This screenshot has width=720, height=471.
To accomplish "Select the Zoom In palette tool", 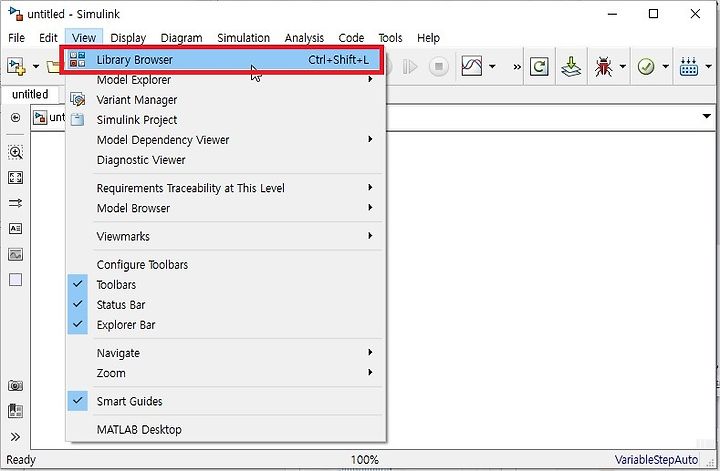I will click(16, 152).
